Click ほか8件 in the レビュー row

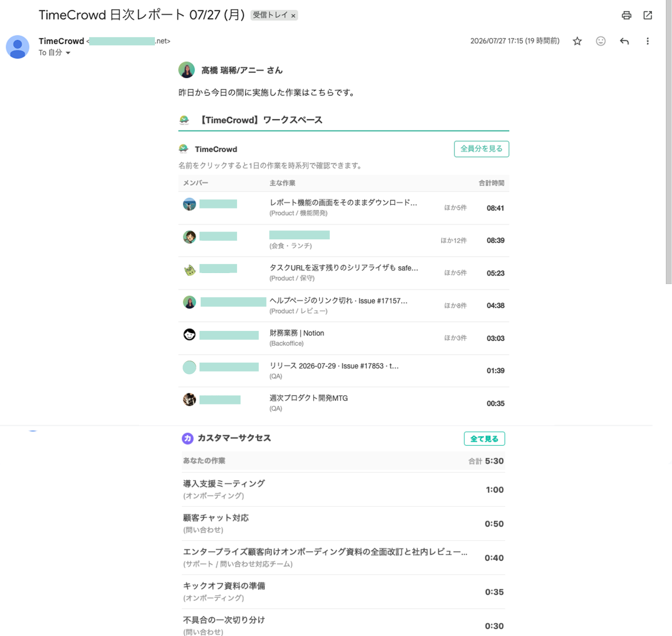pyautogui.click(x=455, y=305)
